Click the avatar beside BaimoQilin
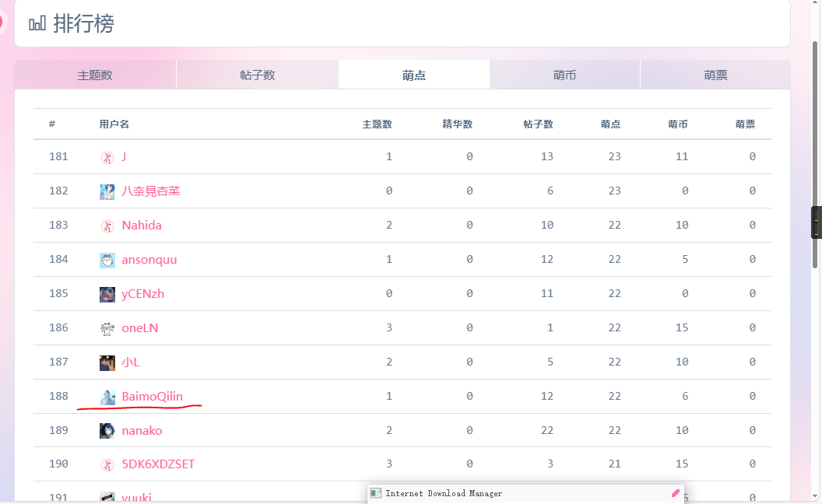Viewport: 822px width, 504px height. pos(107,397)
